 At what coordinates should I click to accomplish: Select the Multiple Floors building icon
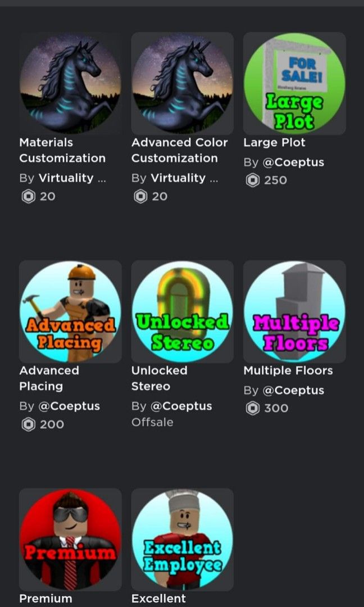coord(294,312)
